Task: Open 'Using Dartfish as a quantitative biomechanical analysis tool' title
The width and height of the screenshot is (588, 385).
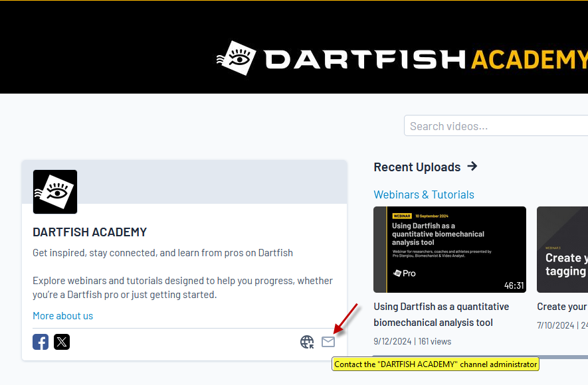Action: click(441, 315)
